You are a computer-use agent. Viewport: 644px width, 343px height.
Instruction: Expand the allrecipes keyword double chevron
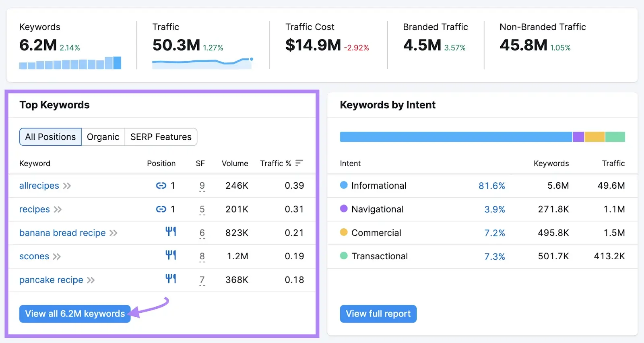67,186
